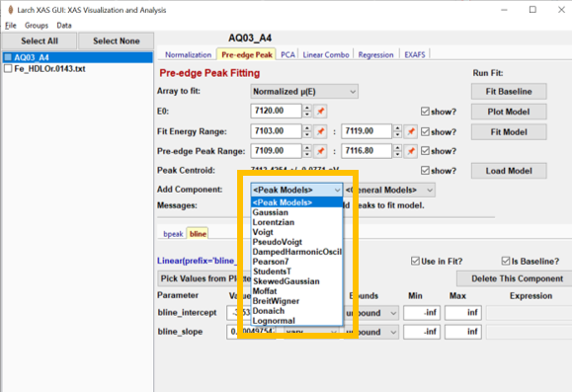The image size is (572, 392).
Task: Pin Fit Energy Range lower bound 7103.00
Action: [320, 131]
